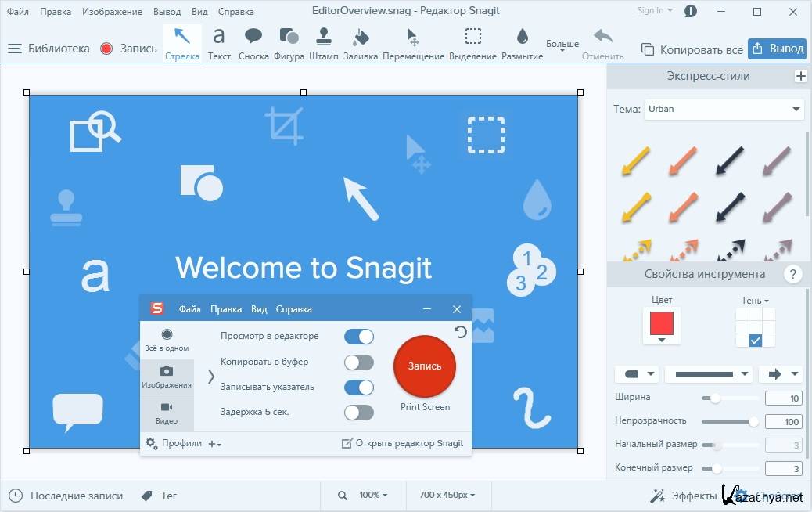The image size is (812, 512).
Task: Select the Стрелка arrow tool
Action: (181, 42)
